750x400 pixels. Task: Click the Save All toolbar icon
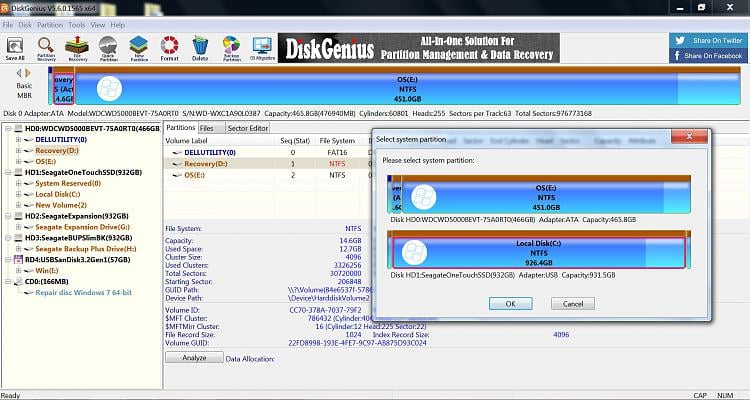pyautogui.click(x=15, y=49)
